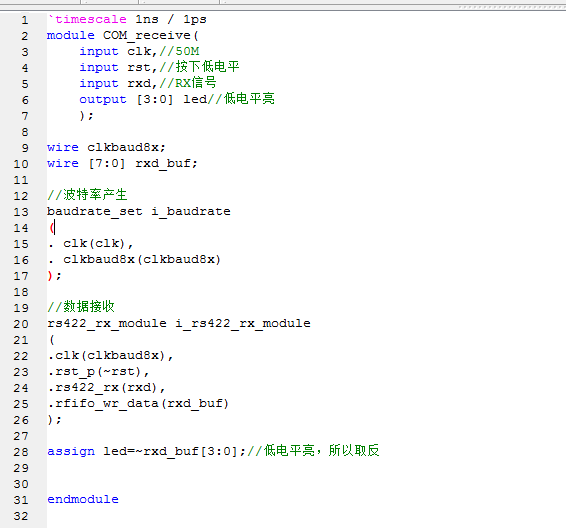Click 'wire clkbaud8x;' on line 9
This screenshot has width=566, height=528.
click(x=106, y=147)
